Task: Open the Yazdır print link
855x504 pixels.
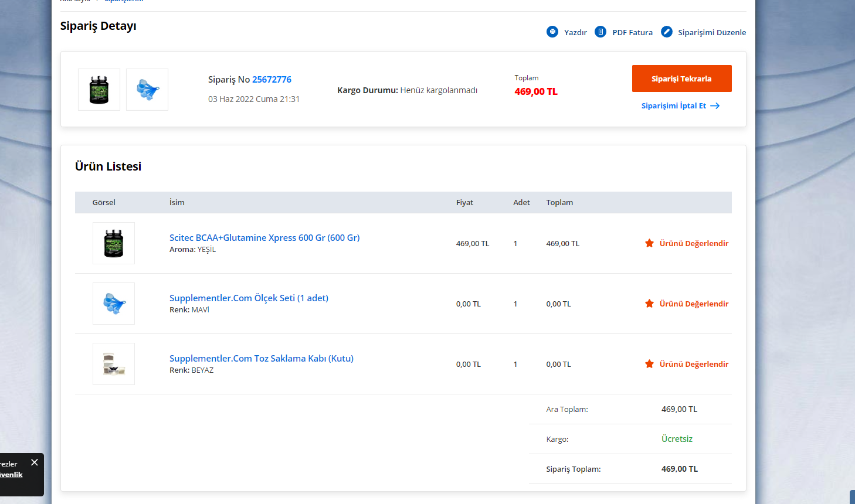Action: tap(575, 32)
